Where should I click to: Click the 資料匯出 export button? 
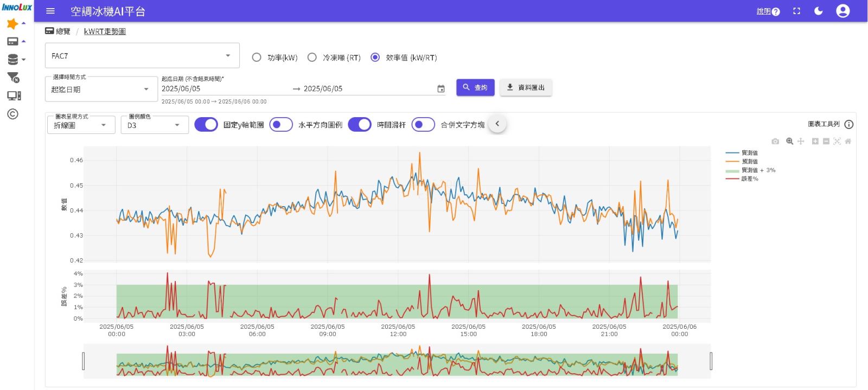(526, 87)
